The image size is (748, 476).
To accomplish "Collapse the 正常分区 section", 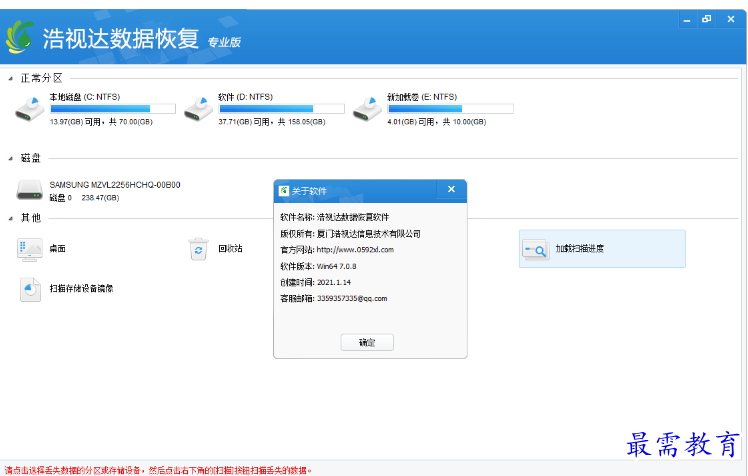I will [x=10, y=79].
